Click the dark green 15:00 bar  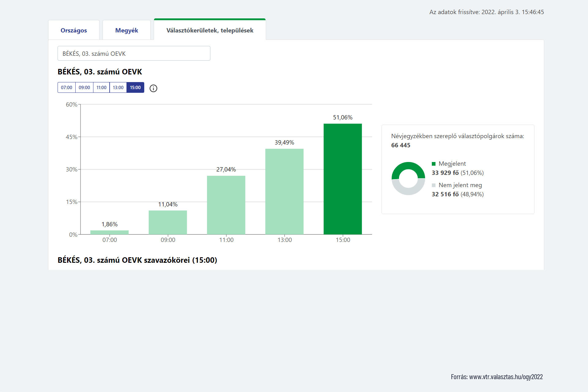pyautogui.click(x=342, y=179)
